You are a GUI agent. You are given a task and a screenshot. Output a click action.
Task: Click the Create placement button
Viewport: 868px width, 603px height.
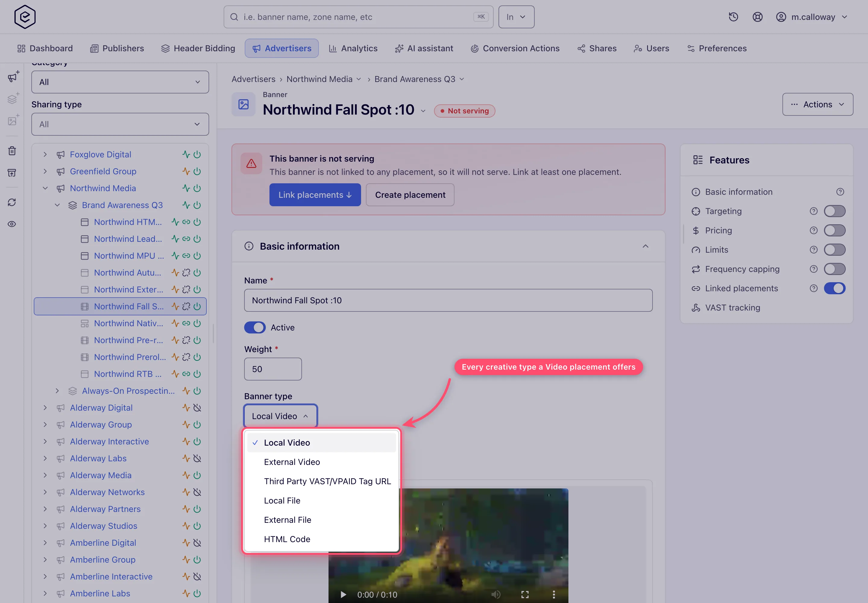(x=410, y=195)
